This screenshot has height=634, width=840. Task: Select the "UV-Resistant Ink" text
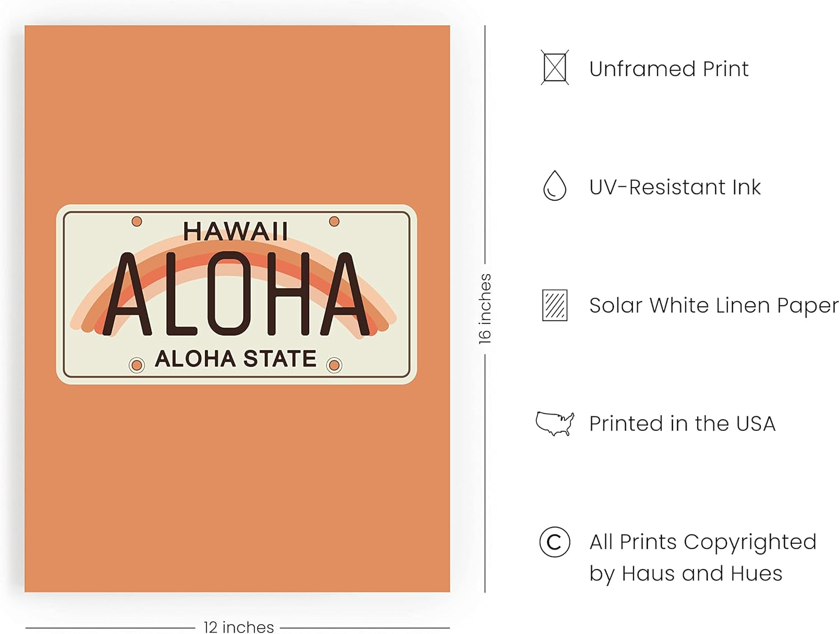(675, 187)
